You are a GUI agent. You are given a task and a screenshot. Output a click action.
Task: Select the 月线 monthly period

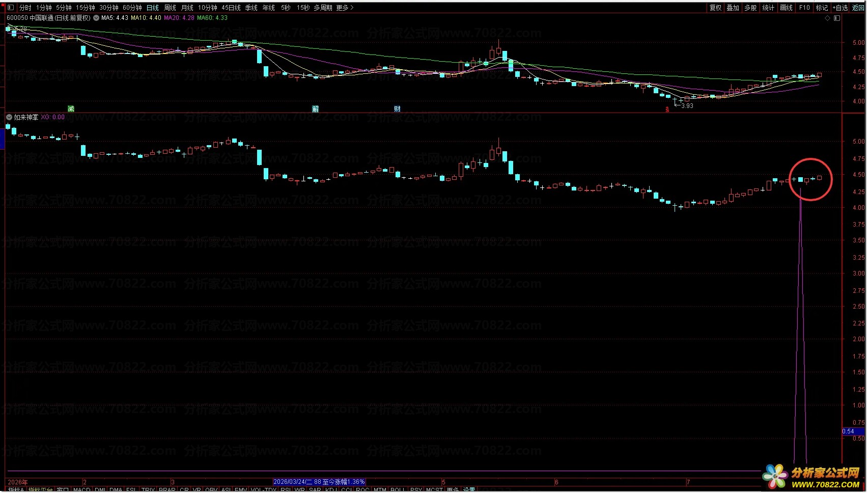click(x=187, y=8)
